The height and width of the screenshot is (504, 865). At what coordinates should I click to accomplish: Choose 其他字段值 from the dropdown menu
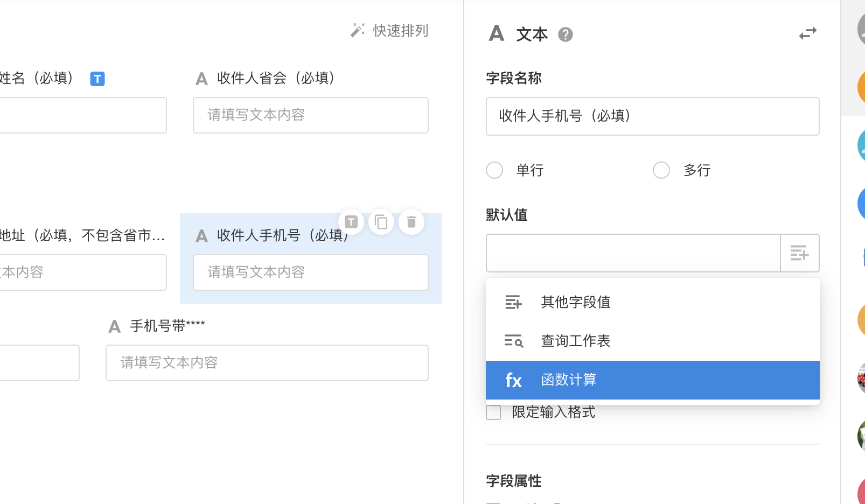[576, 302]
